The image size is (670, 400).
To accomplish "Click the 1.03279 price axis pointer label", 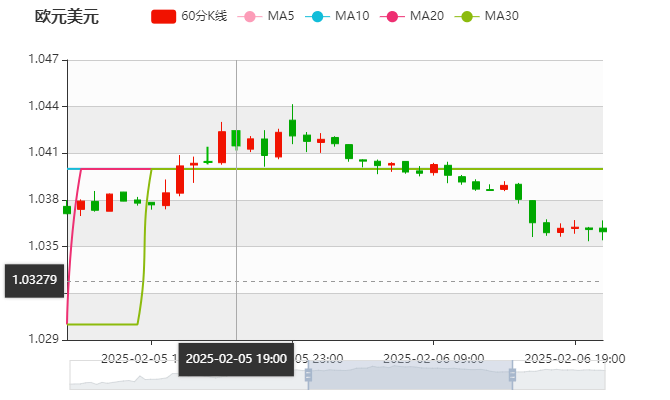I will [36, 281].
